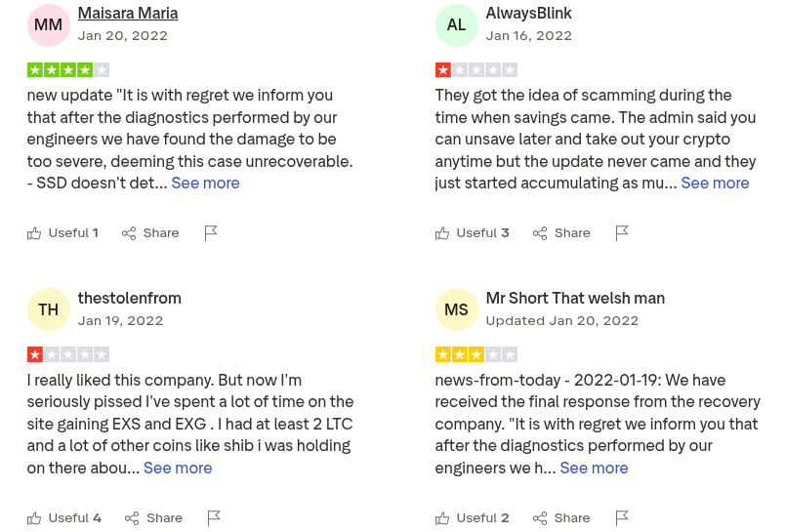
Task: Expand thestolenfrom's review with See more
Action: click(178, 468)
